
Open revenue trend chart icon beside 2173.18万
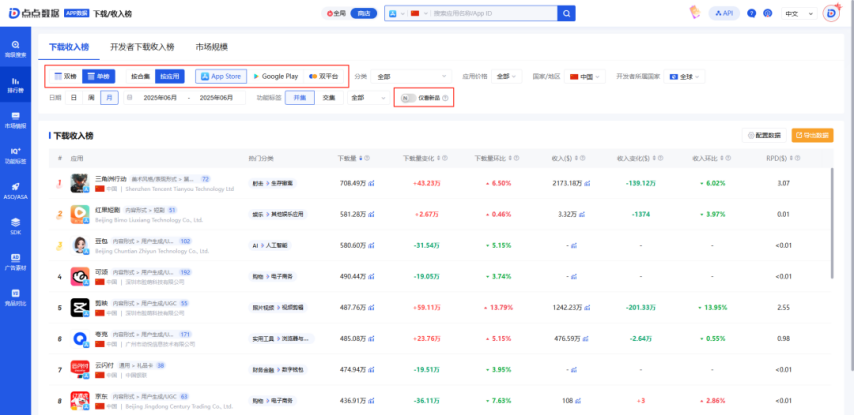587,184
